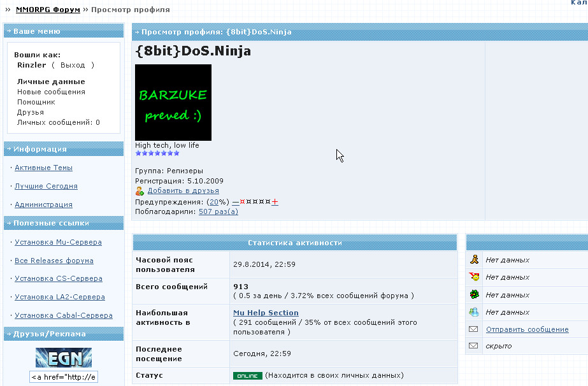Click Регистрация: 5.10.2009 text
Viewport: 588px width, 386px height.
point(179,181)
